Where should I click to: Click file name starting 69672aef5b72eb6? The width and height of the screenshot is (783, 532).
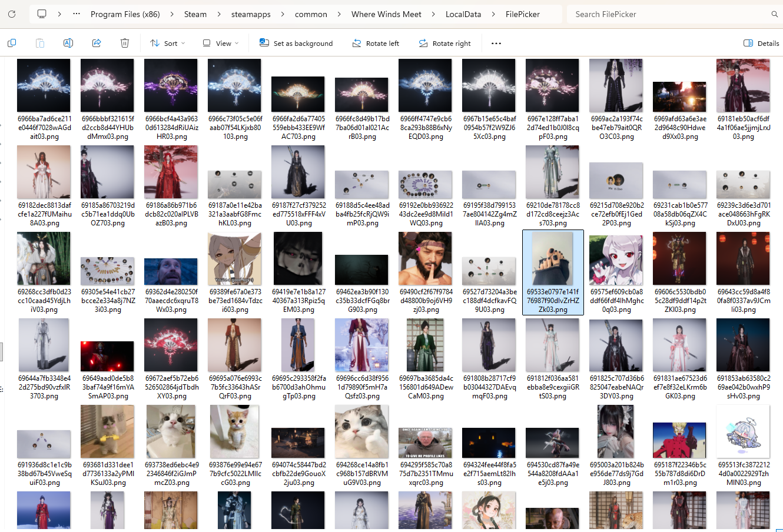pos(171,387)
